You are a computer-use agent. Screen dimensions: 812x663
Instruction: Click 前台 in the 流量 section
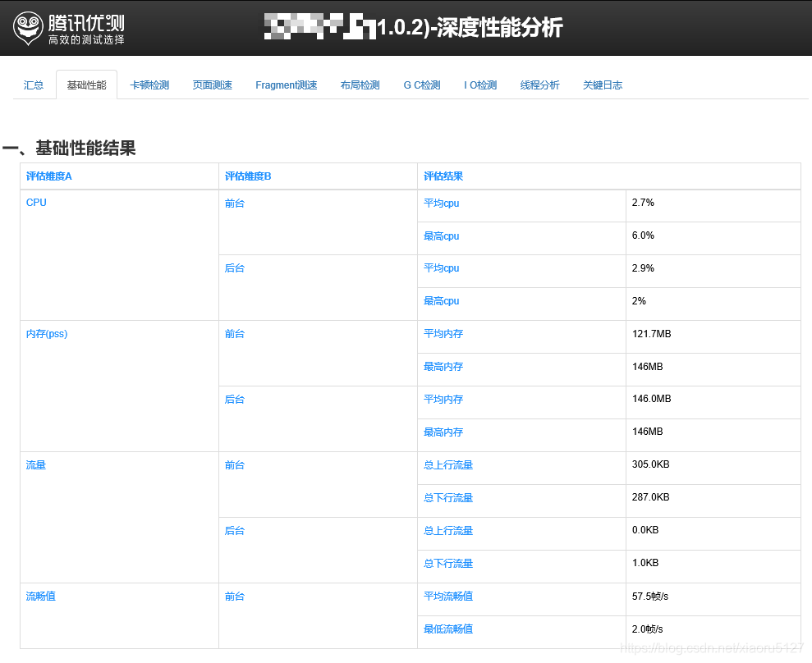[x=235, y=465]
